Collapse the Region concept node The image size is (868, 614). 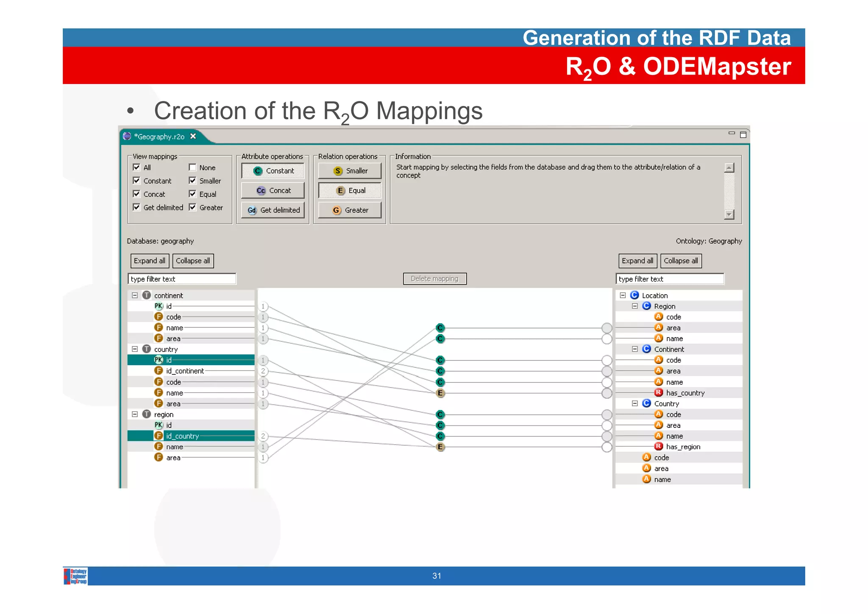pos(635,306)
